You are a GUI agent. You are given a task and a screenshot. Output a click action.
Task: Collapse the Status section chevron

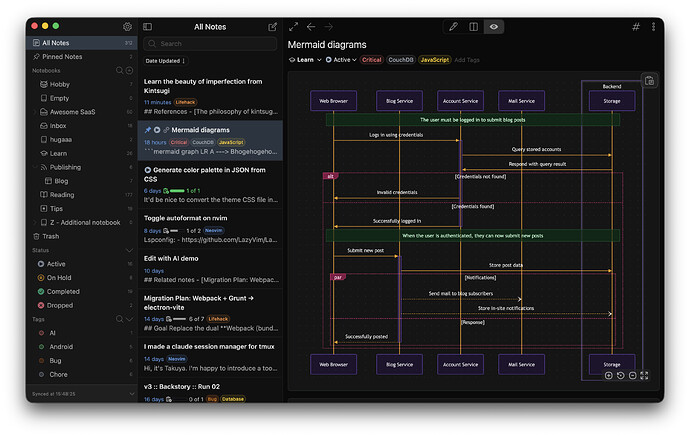point(129,250)
